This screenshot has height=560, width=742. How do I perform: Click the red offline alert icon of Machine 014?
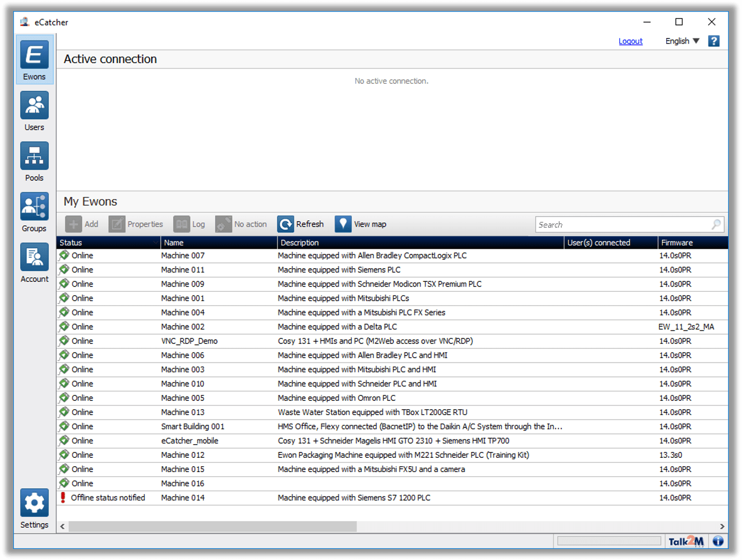click(63, 497)
